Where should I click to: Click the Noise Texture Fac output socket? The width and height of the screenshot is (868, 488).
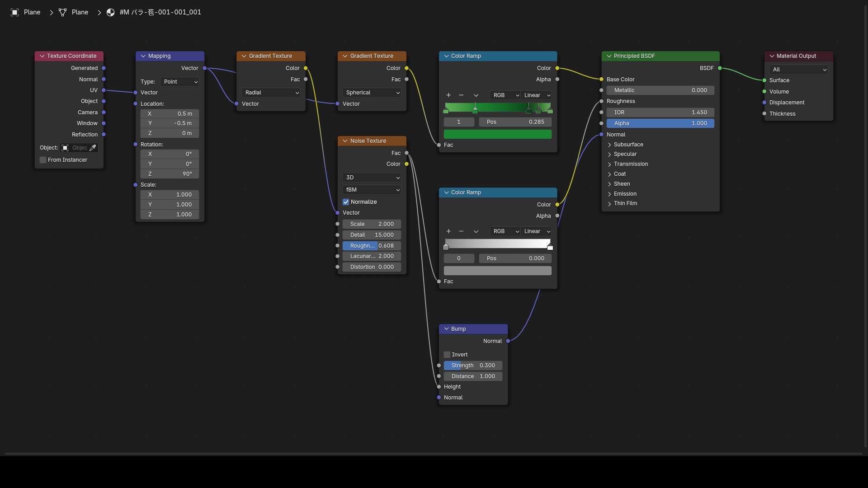point(406,153)
